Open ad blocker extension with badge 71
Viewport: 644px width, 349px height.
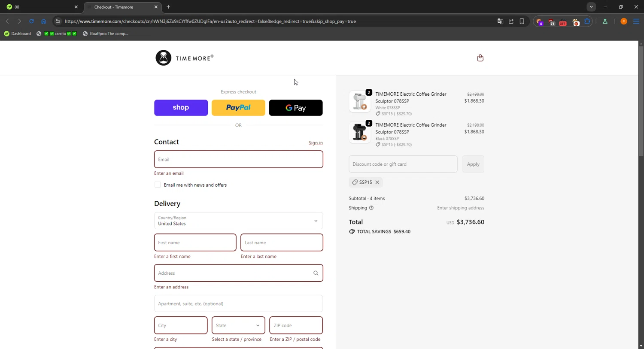tap(551, 21)
